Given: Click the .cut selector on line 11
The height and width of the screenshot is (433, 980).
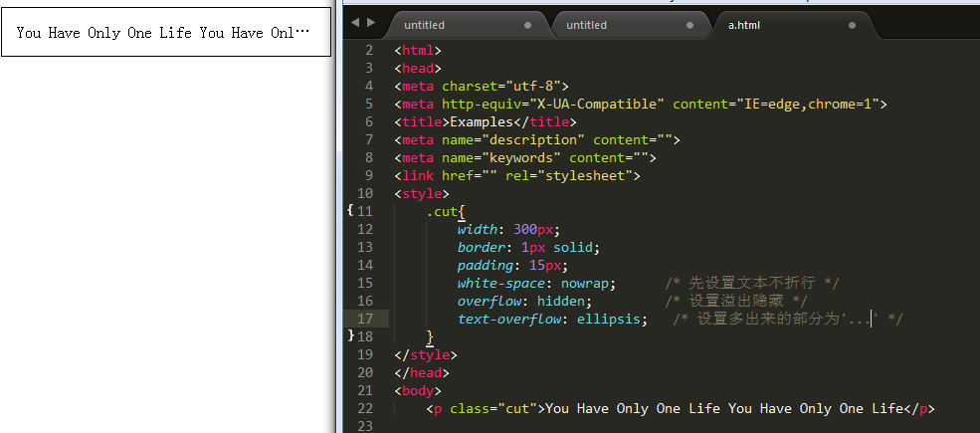Looking at the screenshot, I should 442,212.
